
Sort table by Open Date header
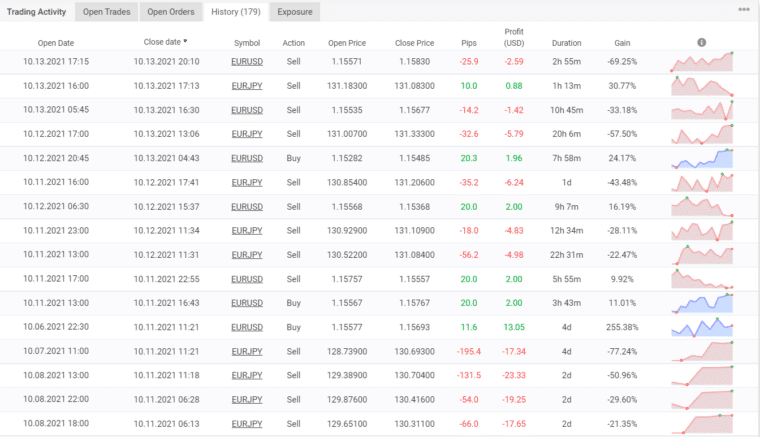[56, 43]
